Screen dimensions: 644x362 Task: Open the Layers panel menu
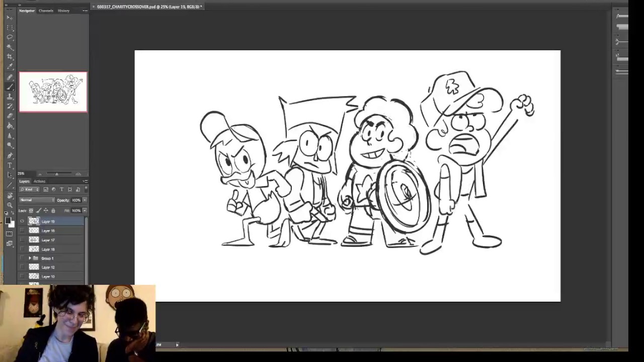tap(85, 181)
